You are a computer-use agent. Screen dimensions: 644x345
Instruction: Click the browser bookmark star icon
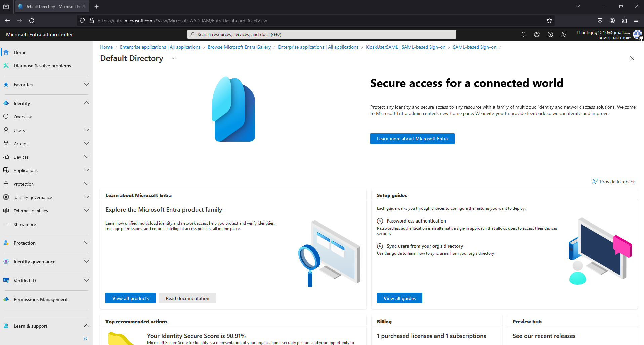click(x=549, y=21)
